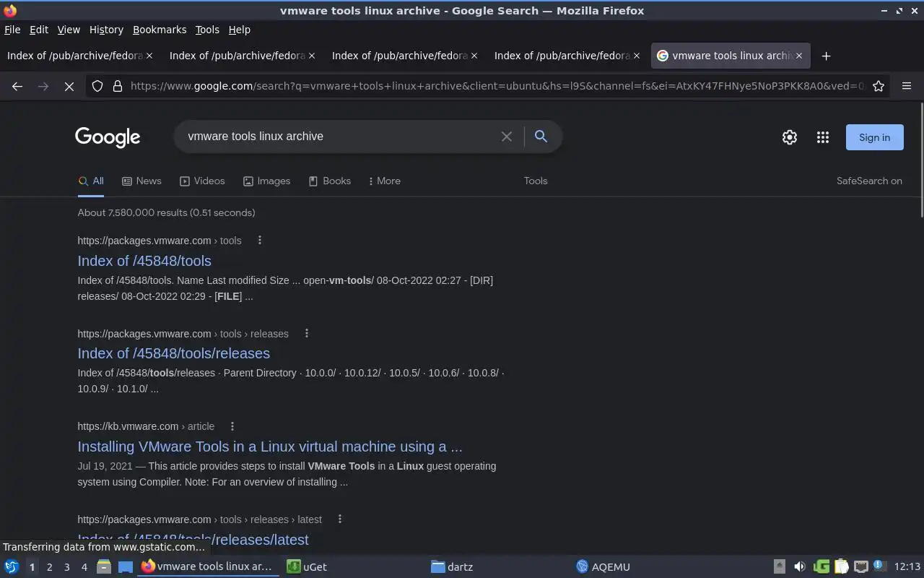Close the vmware tools Google Search tab
This screenshot has width=924, height=578.
pyautogui.click(x=798, y=56)
